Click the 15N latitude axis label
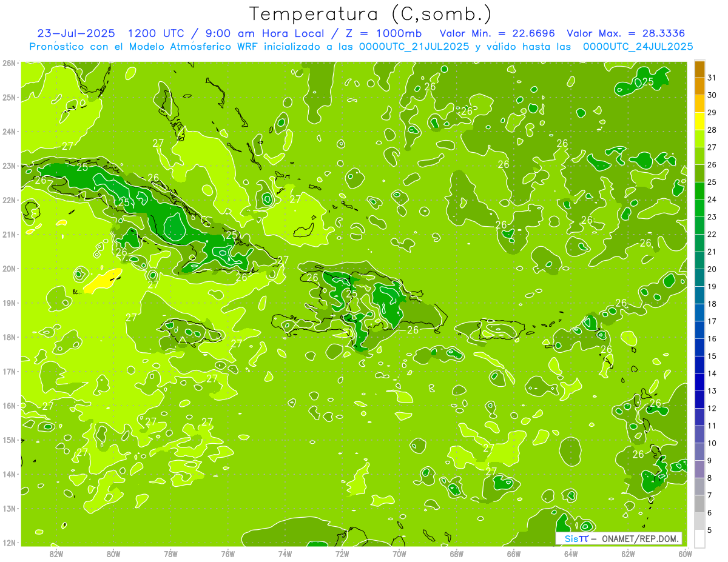The image size is (728, 562). (9, 440)
